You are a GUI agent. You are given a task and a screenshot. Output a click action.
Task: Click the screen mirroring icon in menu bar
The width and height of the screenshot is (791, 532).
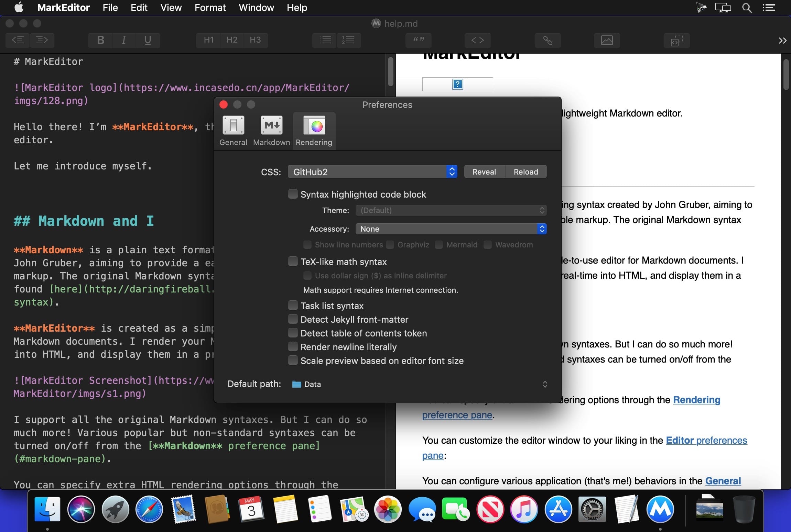723,8
